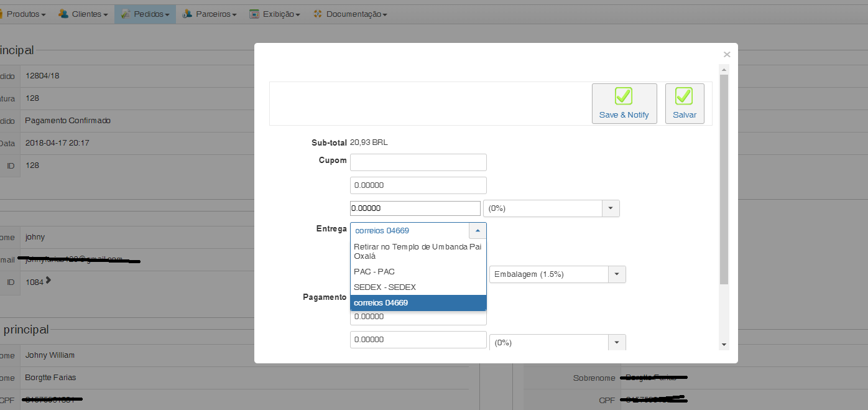Click the date 2018-04-17 20:17
This screenshot has width=868, height=410.
[57, 143]
